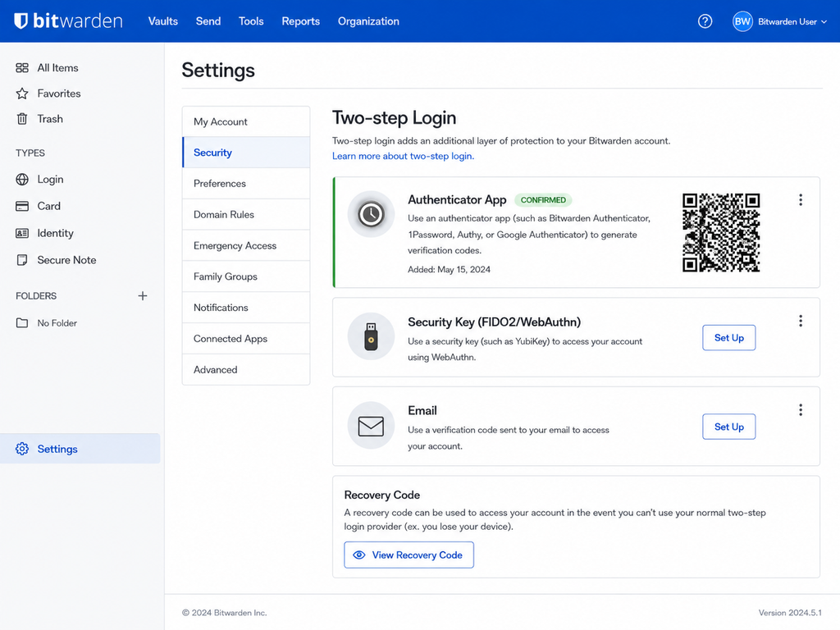Click the FOLDERS section header

click(36, 295)
